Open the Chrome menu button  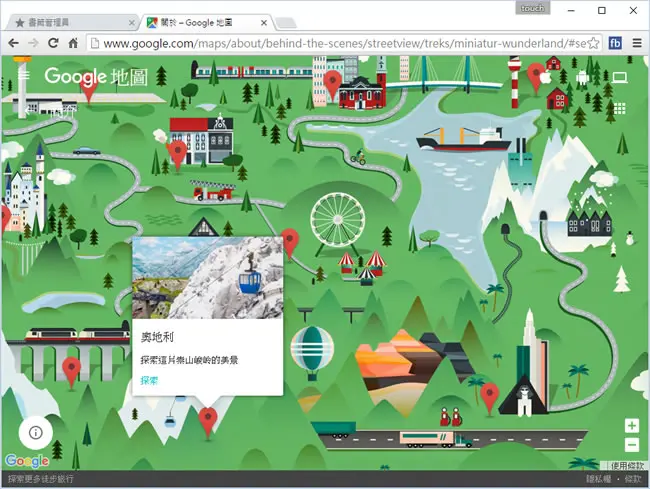[x=637, y=43]
